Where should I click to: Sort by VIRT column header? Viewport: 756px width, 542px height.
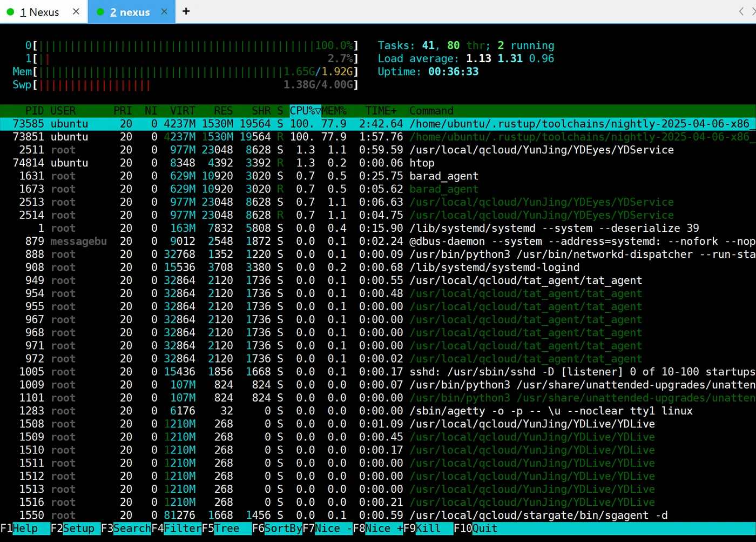click(x=183, y=111)
